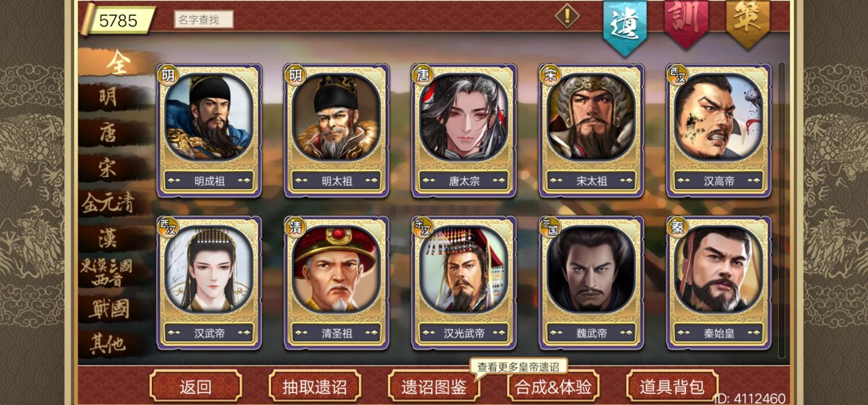Focus the 名字查找 search field
The image size is (868, 405).
204,20
